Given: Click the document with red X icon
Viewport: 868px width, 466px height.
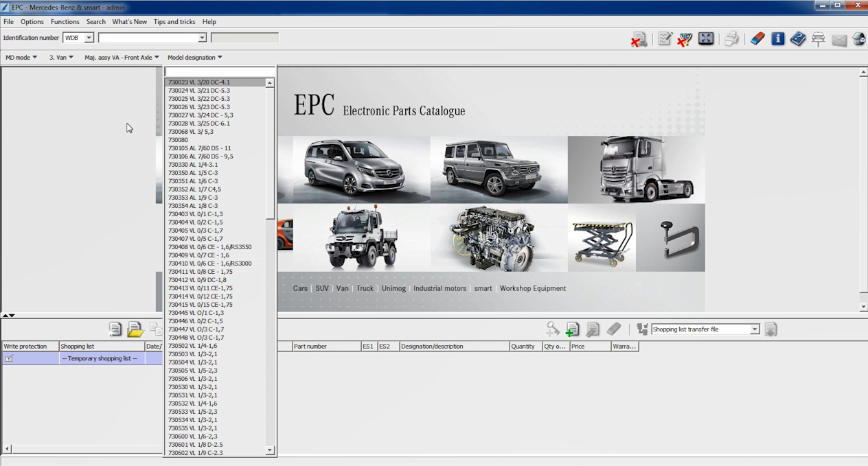Looking at the screenshot, I should (639, 40).
